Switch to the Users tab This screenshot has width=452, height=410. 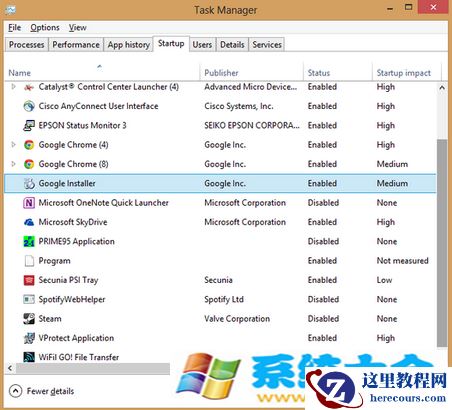202,45
